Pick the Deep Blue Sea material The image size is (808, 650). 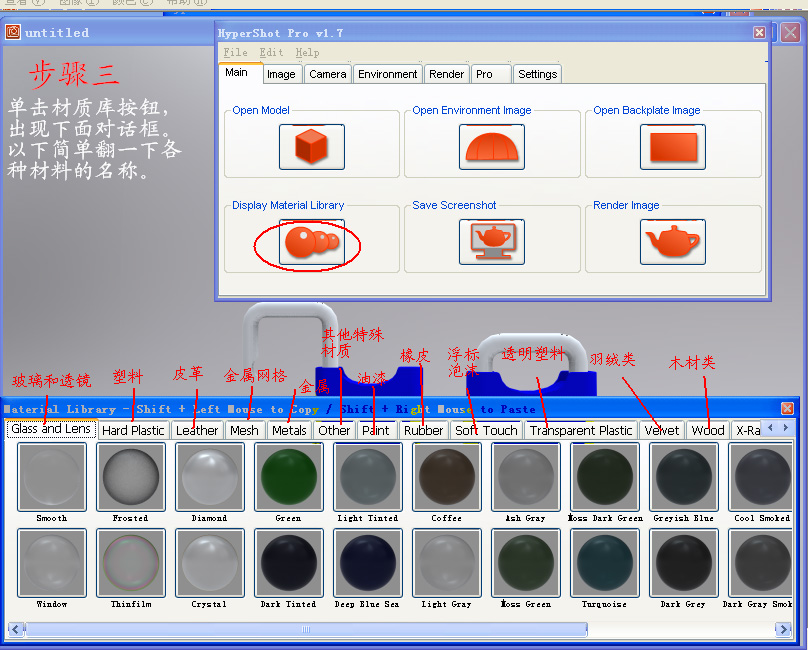[x=367, y=563]
